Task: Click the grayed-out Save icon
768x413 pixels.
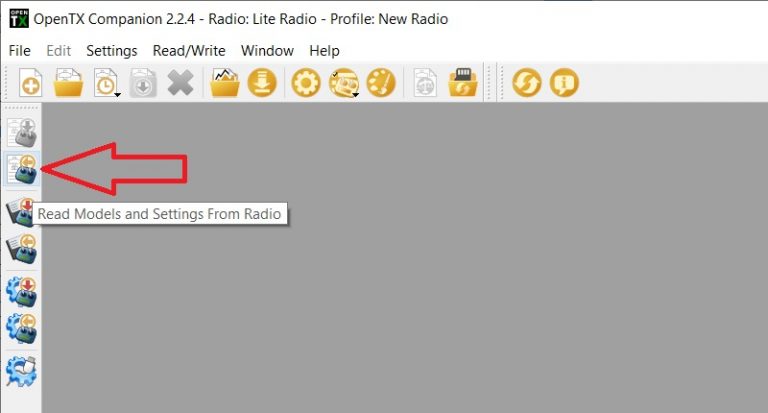Action: pos(143,83)
